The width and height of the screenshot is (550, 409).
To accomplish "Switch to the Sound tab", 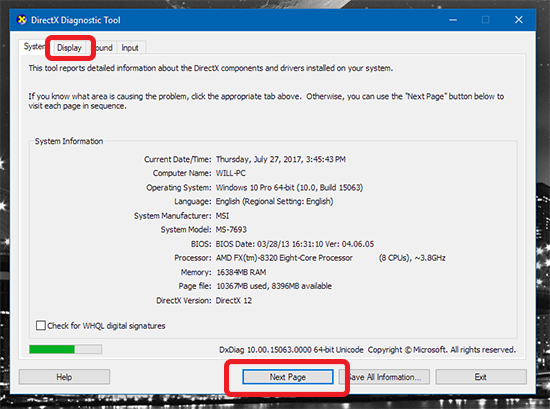I will coord(104,48).
